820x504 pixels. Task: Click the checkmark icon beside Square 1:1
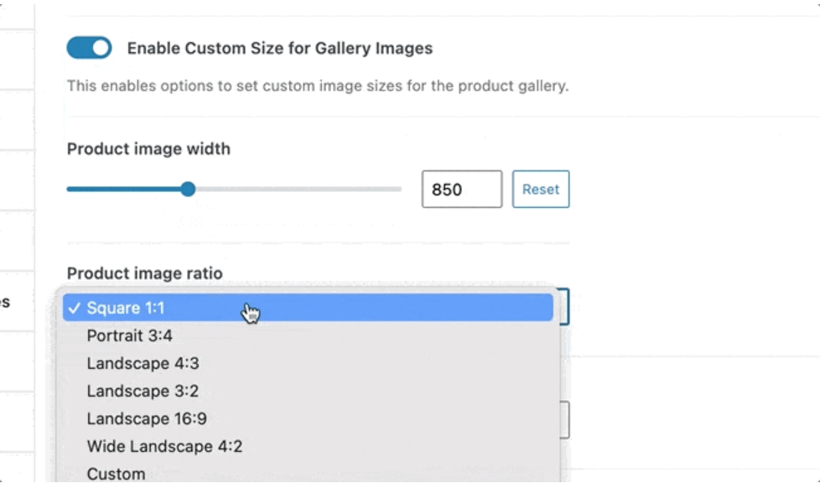click(x=75, y=308)
